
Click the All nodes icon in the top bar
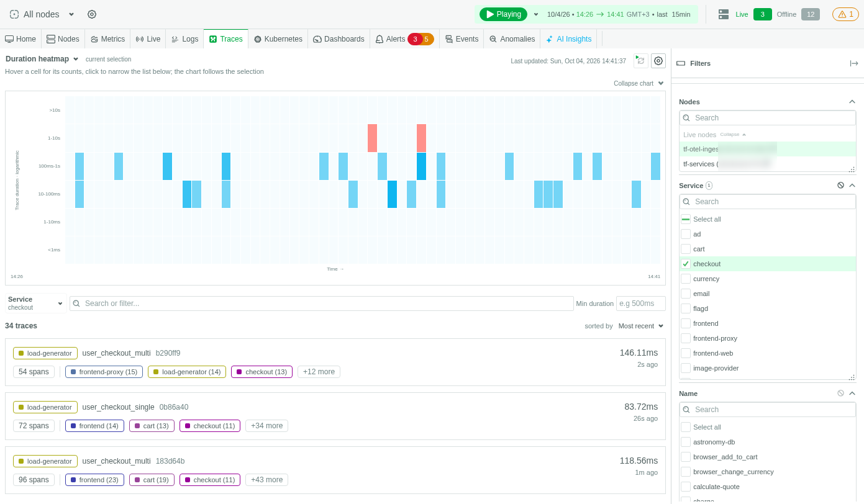pyautogui.click(x=14, y=14)
